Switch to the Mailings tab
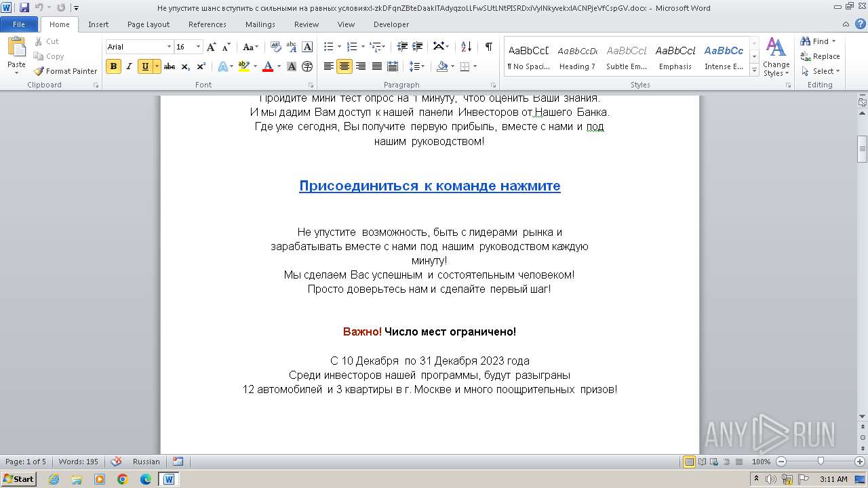The width and height of the screenshot is (868, 488). point(260,24)
